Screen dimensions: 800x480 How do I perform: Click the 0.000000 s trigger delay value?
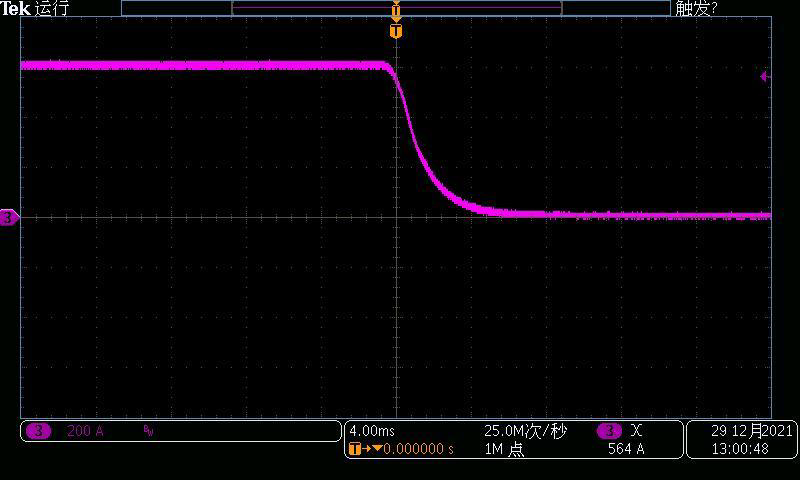click(x=418, y=449)
